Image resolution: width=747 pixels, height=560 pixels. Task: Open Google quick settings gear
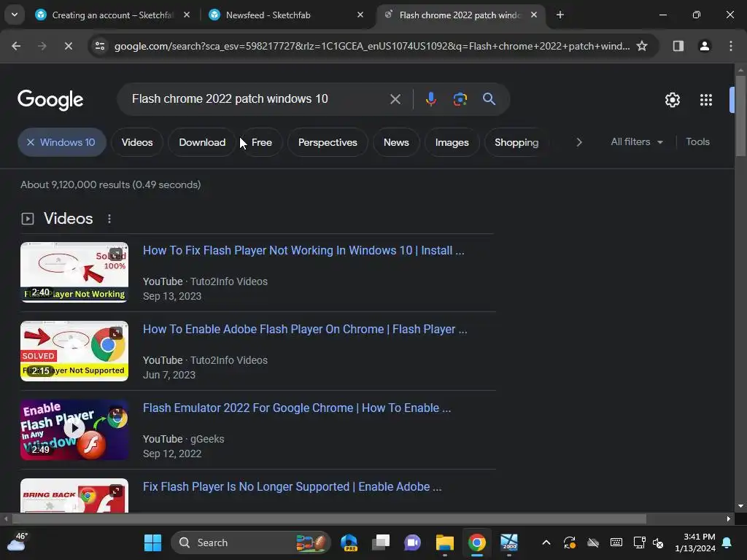[673, 100]
